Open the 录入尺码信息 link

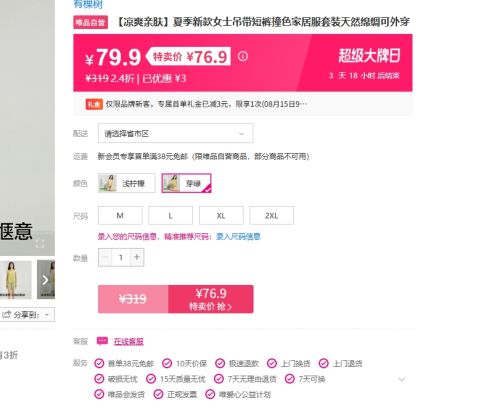238,237
